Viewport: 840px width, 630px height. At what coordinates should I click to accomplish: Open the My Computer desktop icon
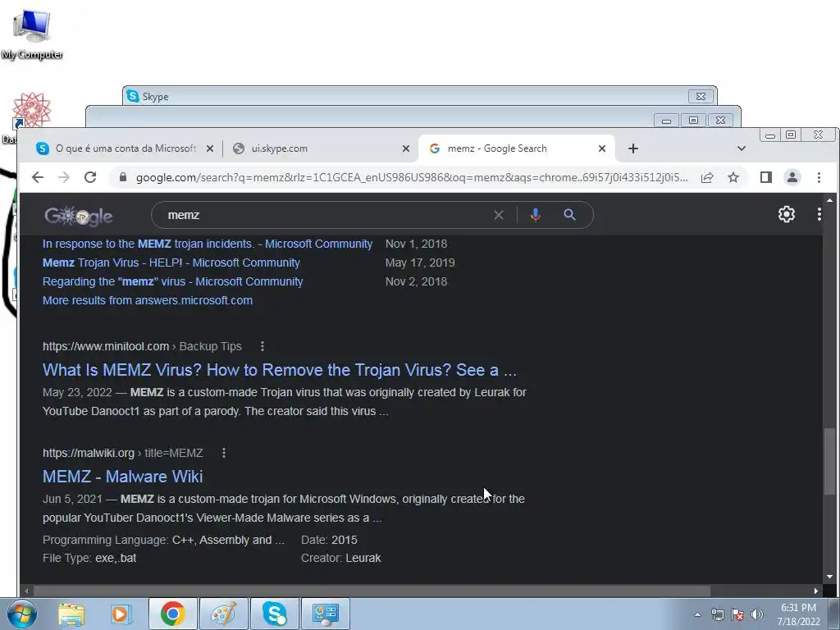(x=32, y=33)
